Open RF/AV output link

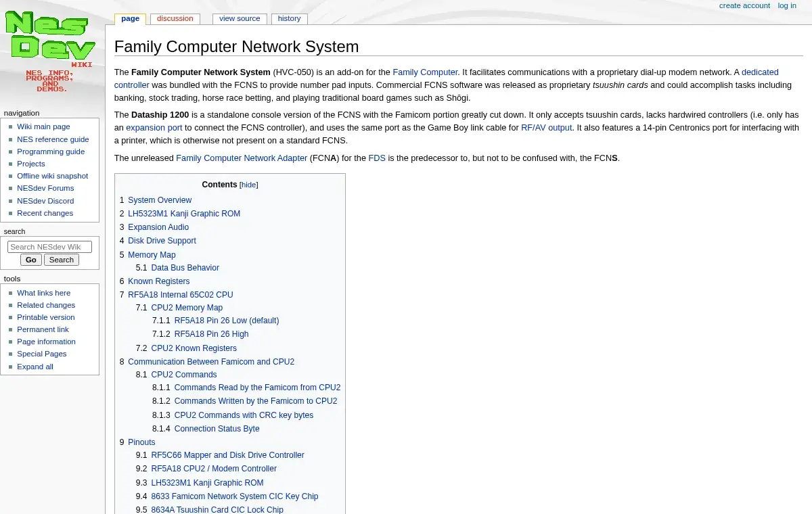(546, 127)
